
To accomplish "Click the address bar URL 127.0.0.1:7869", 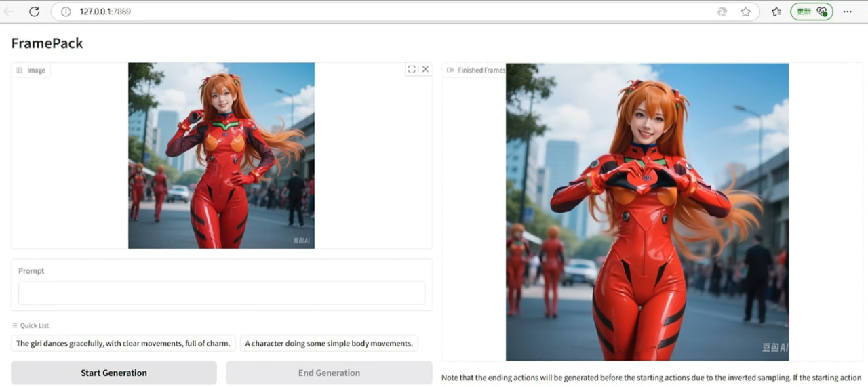I will (105, 12).
